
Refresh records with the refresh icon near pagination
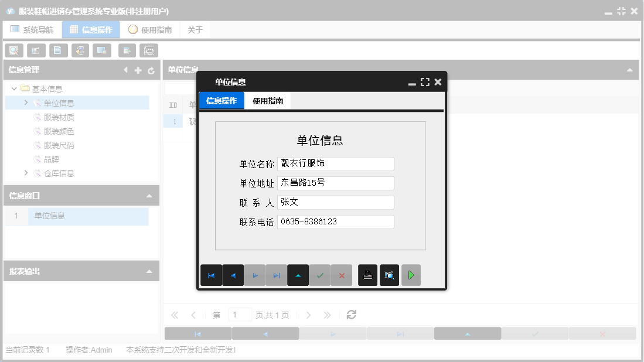(x=350, y=315)
